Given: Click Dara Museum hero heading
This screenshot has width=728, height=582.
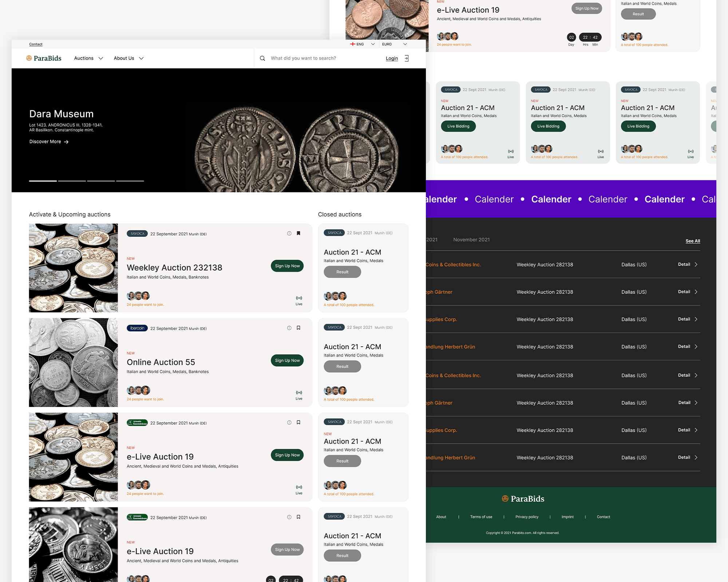Looking at the screenshot, I should (x=62, y=114).
